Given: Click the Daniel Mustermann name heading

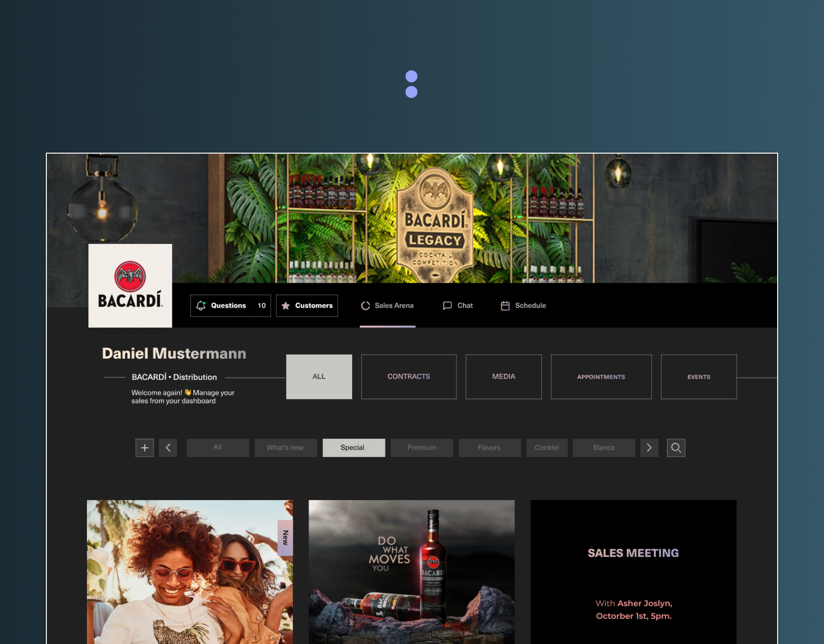Looking at the screenshot, I should click(174, 354).
